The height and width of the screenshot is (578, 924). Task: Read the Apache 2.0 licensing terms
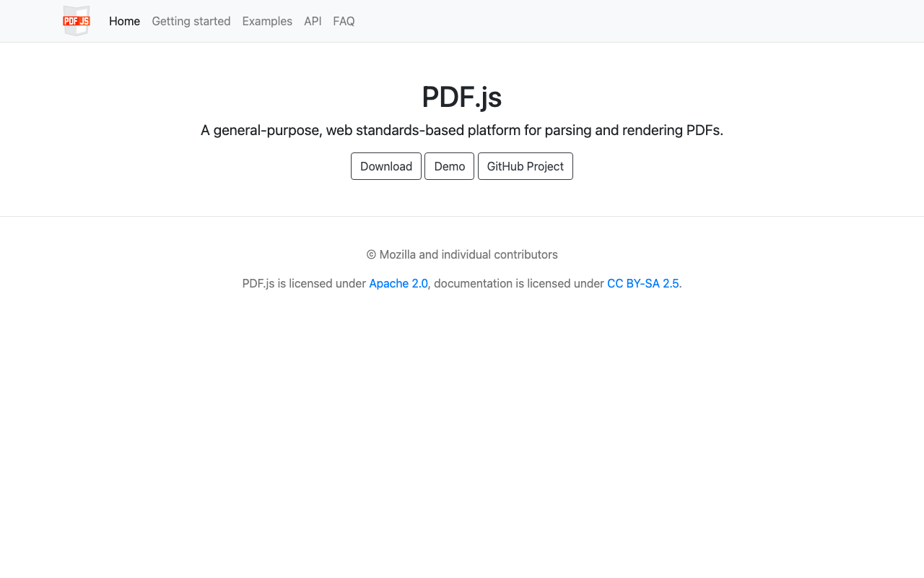point(398,283)
